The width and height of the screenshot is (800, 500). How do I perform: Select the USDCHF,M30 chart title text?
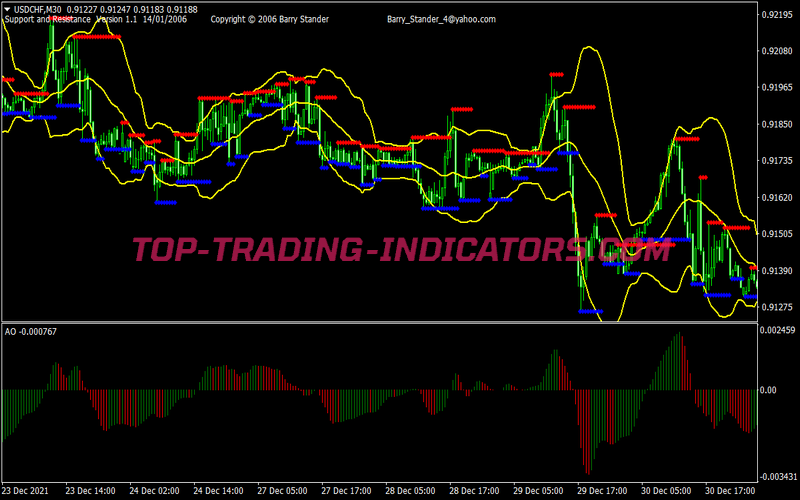pyautogui.click(x=38, y=10)
